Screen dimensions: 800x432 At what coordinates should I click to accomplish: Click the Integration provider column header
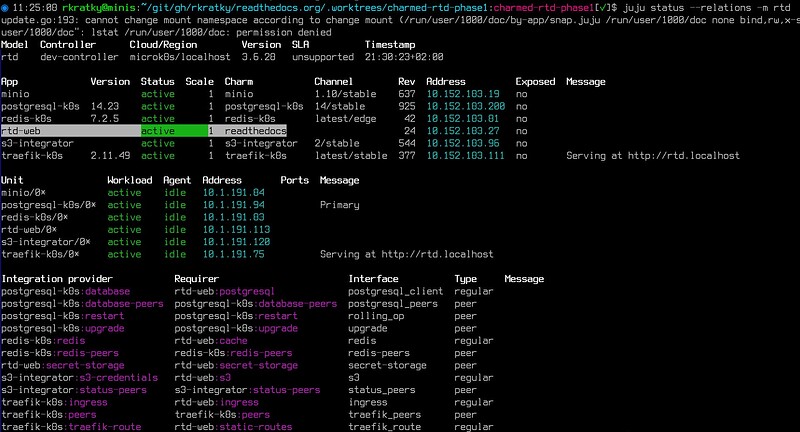(57, 279)
